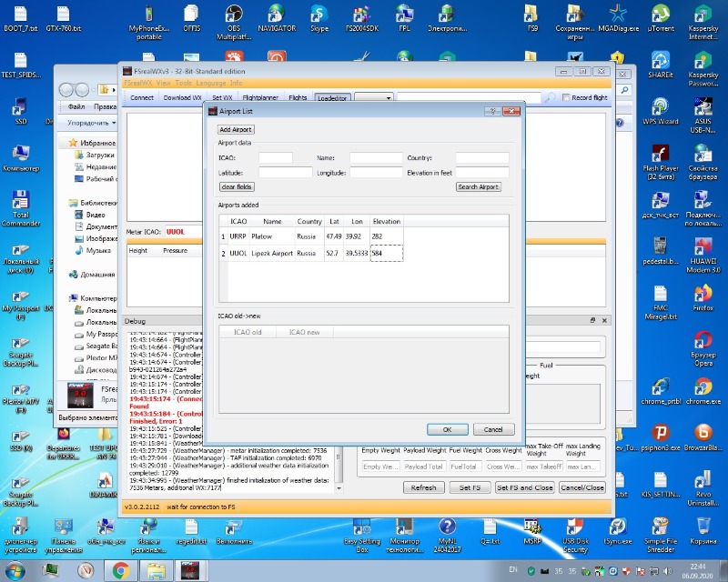Open the uTorrent desktop icon
728x582 pixels.
coord(661,18)
